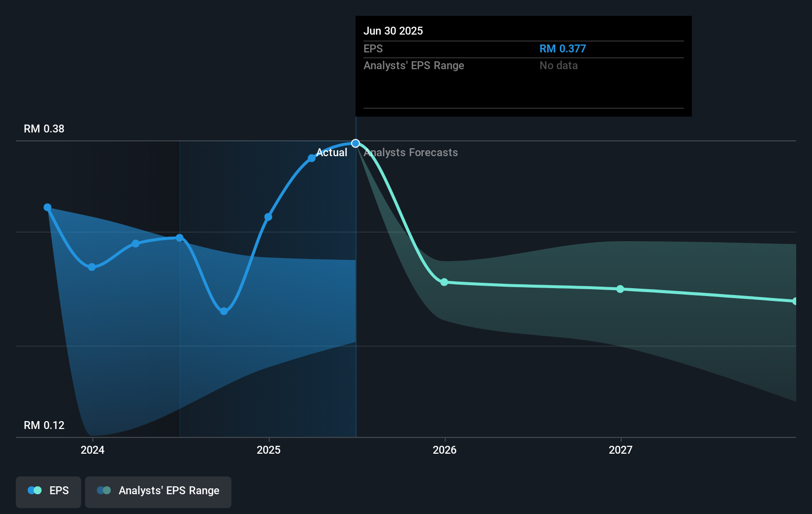Image resolution: width=812 pixels, height=514 pixels.
Task: Click the RM 0.377 EPS value in tooltip
Action: [x=562, y=49]
